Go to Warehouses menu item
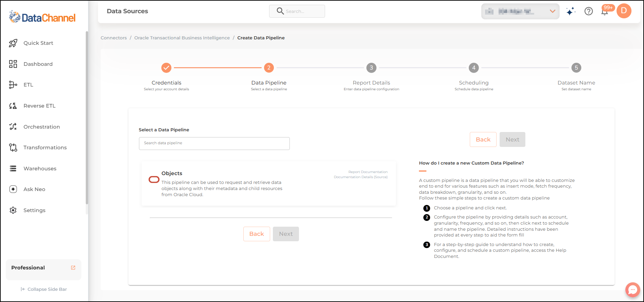This screenshot has width=644, height=302. pos(40,169)
